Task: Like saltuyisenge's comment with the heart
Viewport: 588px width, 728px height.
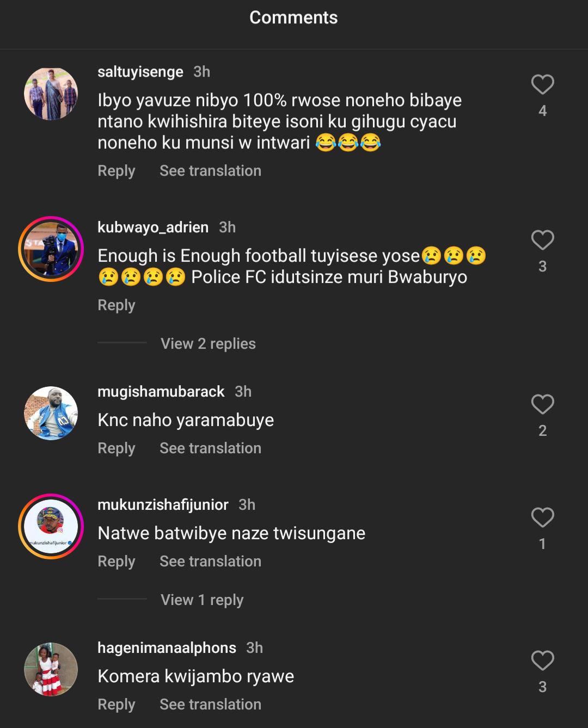Action: 542,85
